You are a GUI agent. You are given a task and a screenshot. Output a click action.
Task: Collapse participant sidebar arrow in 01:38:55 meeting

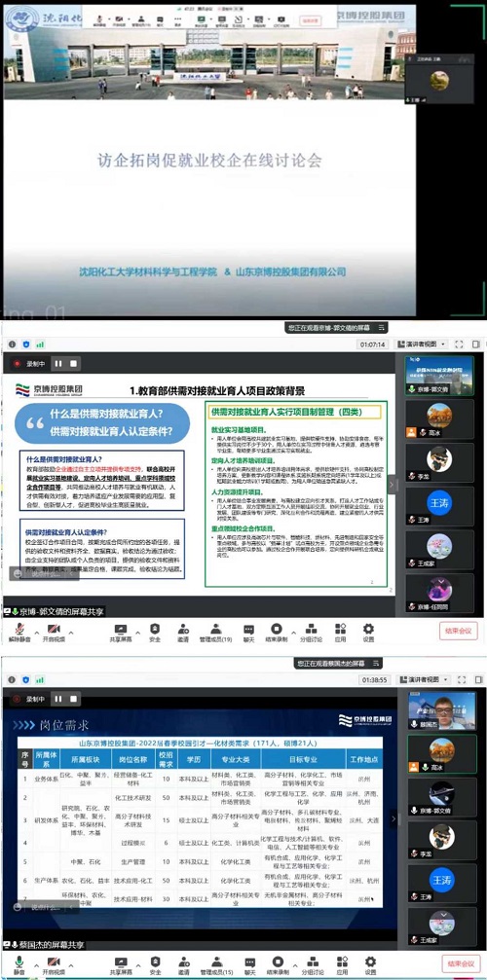(x=393, y=817)
